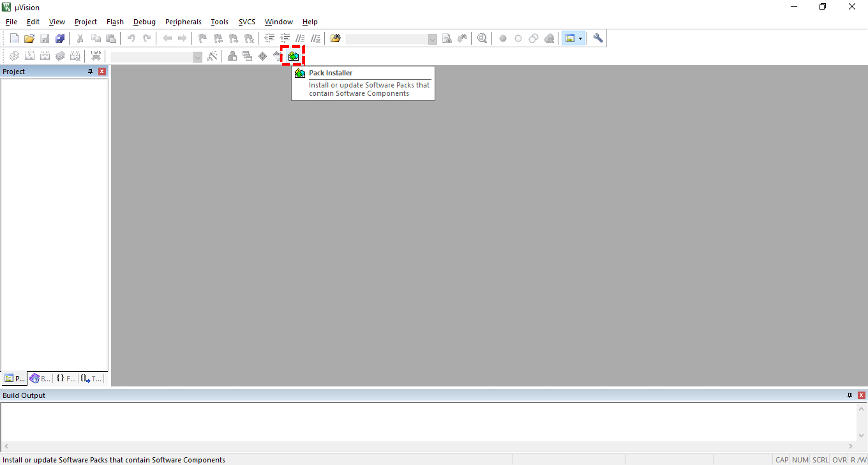
Task: Close the Project panel with red X
Action: [102, 71]
